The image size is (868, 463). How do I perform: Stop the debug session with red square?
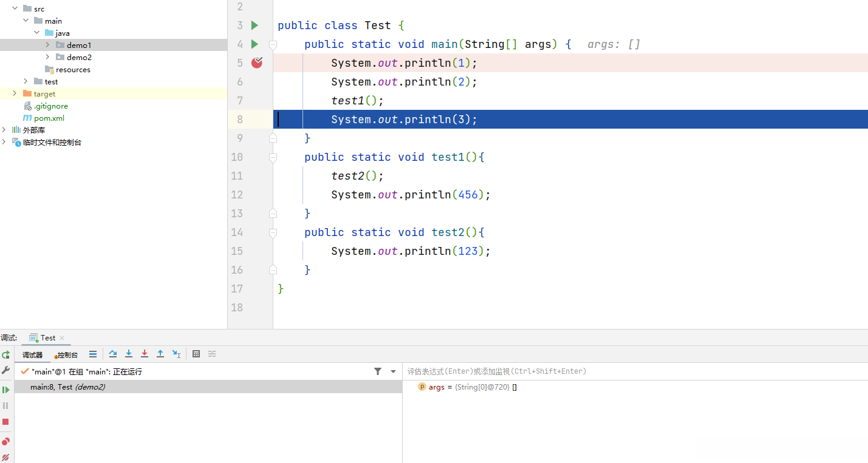(6, 422)
